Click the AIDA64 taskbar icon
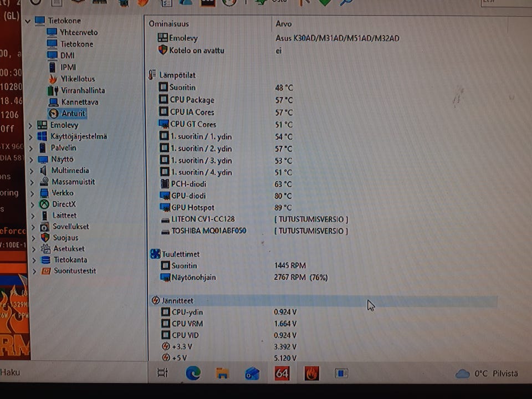The height and width of the screenshot is (399, 532). (x=282, y=374)
